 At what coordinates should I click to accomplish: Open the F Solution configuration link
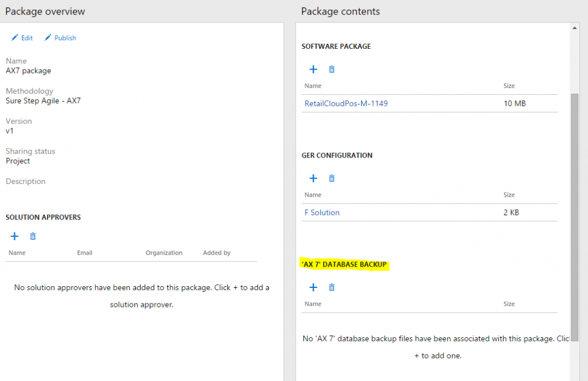click(x=322, y=213)
